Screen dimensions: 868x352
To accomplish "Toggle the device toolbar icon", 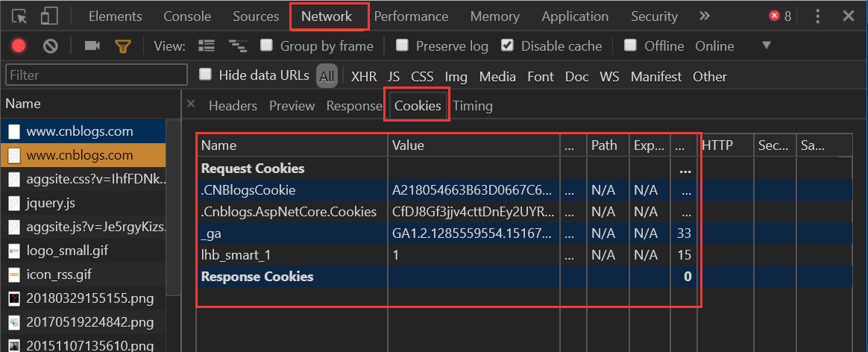I will (x=49, y=16).
